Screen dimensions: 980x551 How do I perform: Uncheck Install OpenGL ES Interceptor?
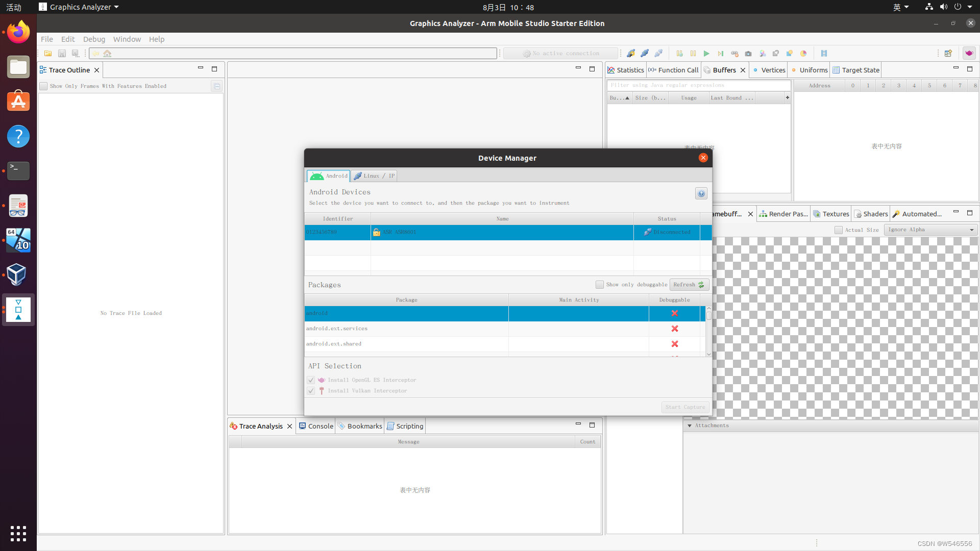[311, 380]
